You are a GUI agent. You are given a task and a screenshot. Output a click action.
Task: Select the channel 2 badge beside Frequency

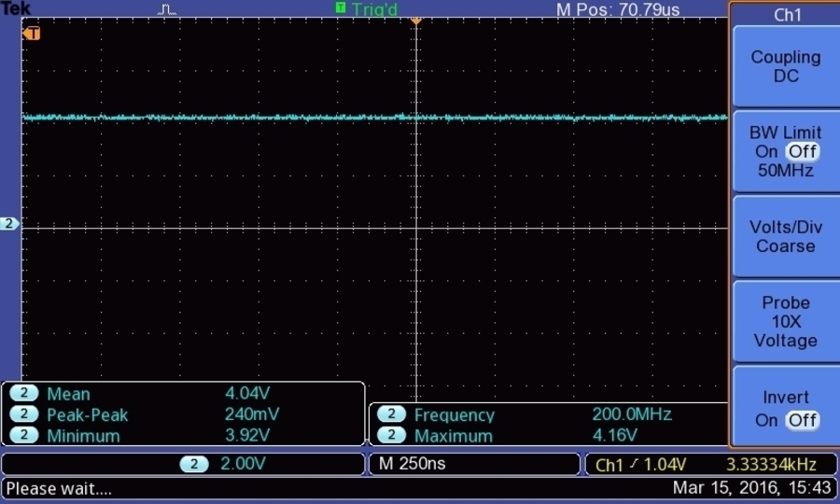[x=391, y=414]
